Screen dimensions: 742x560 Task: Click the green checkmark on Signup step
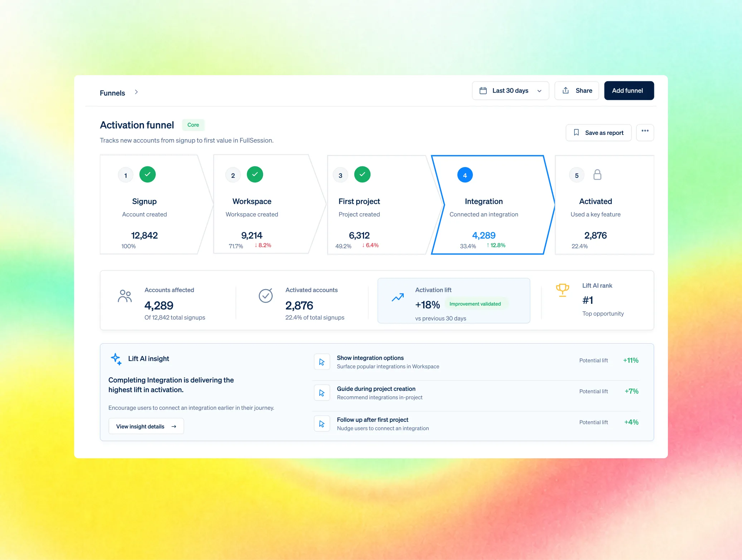pyautogui.click(x=147, y=175)
